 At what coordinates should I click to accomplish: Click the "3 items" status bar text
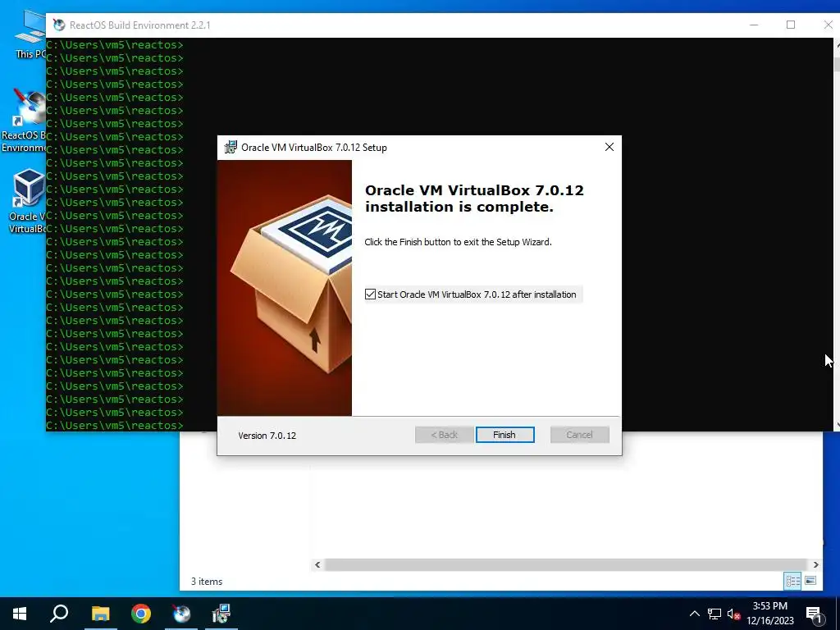[x=207, y=582]
